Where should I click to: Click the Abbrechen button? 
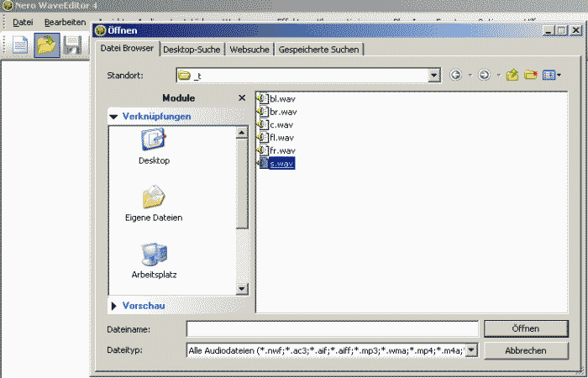click(526, 350)
